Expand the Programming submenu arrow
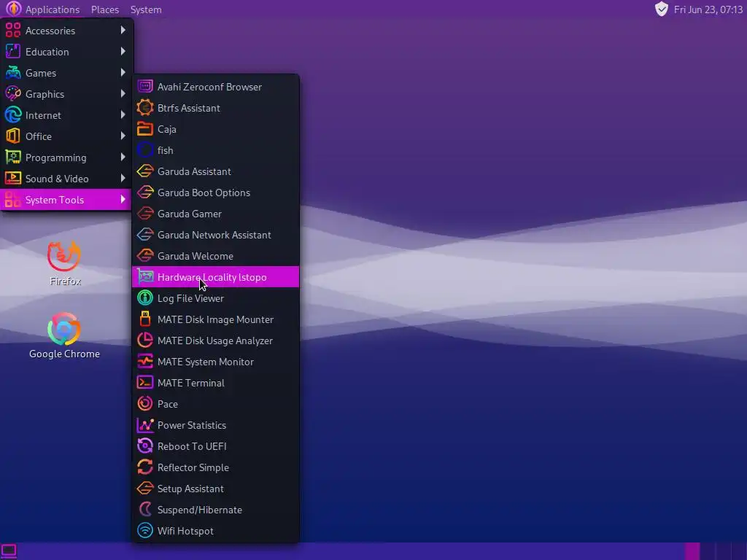747x560 pixels. pos(123,157)
